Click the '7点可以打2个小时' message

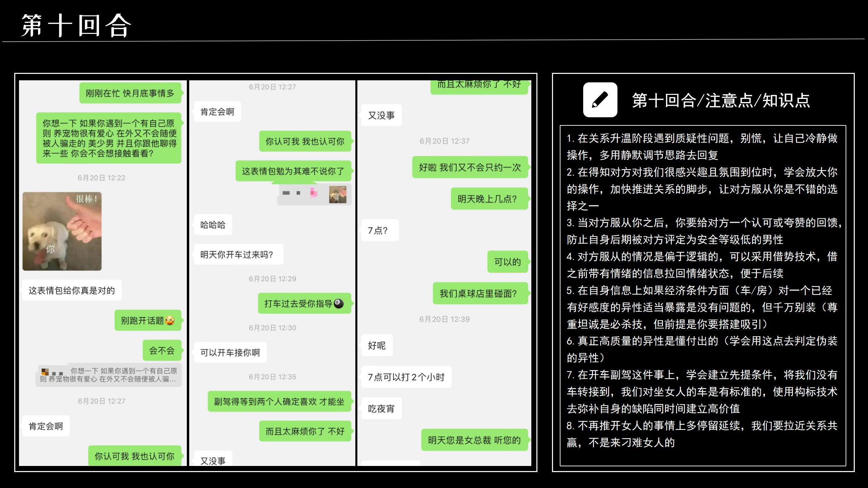coord(406,377)
